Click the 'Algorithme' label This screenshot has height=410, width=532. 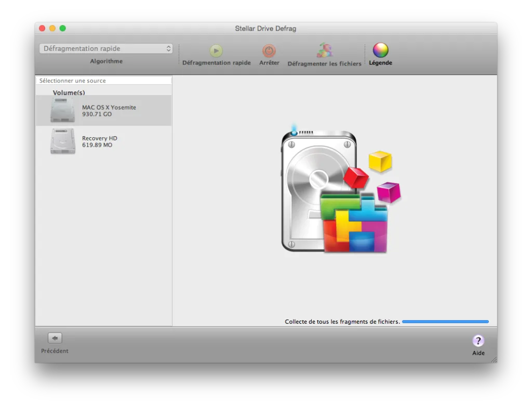click(x=106, y=61)
